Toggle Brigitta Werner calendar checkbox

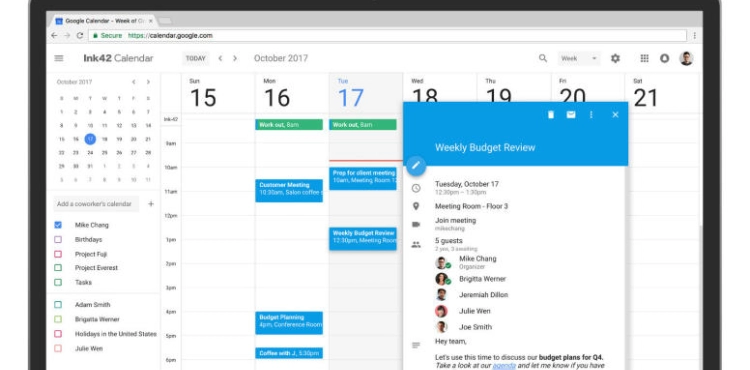(58, 319)
